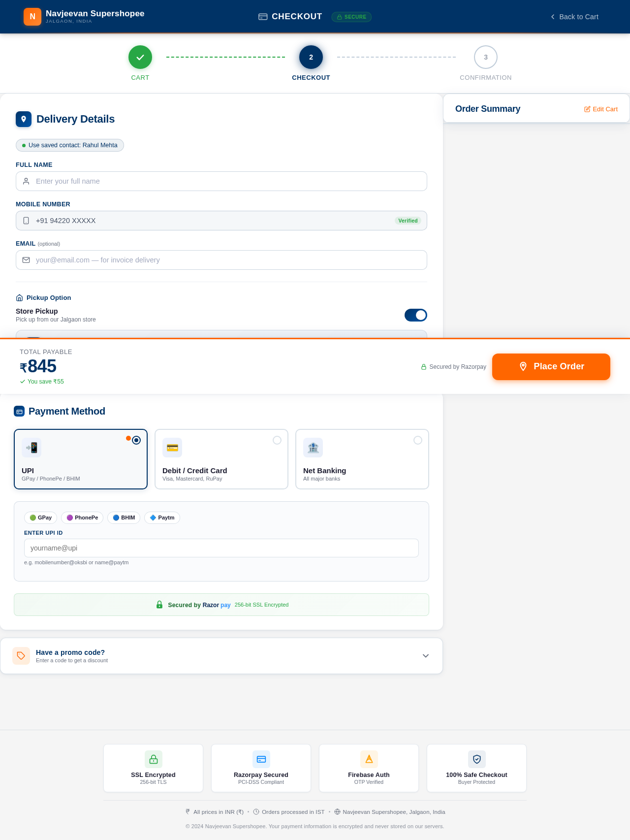Expand the Have a promo code section

(x=425, y=655)
